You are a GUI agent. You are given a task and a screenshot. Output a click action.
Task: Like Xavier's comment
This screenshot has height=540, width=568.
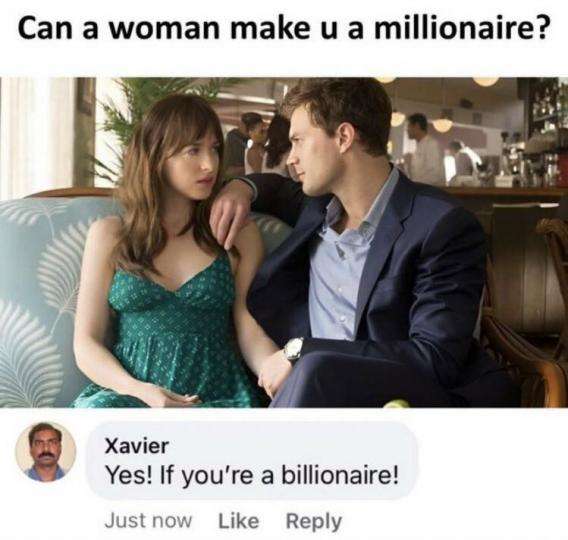tap(238, 521)
